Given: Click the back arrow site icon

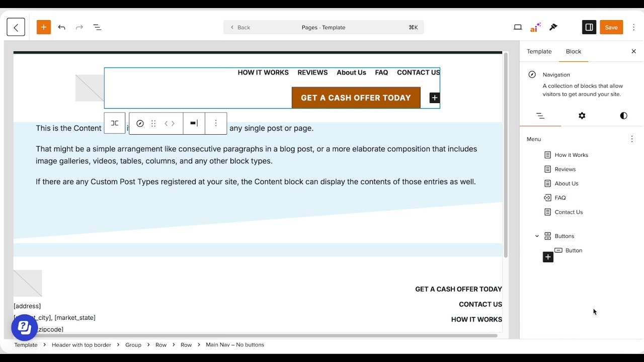Looking at the screenshot, I should pos(16,27).
